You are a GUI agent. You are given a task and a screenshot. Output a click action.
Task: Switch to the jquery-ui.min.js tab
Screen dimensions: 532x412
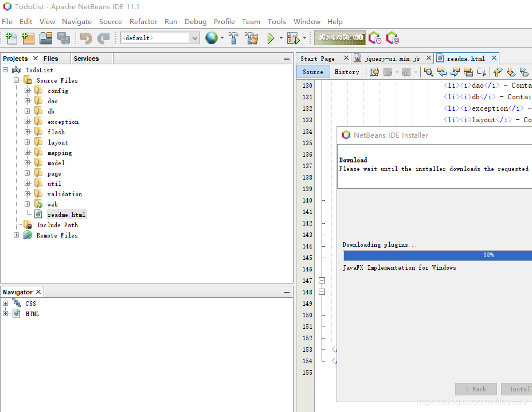point(392,58)
